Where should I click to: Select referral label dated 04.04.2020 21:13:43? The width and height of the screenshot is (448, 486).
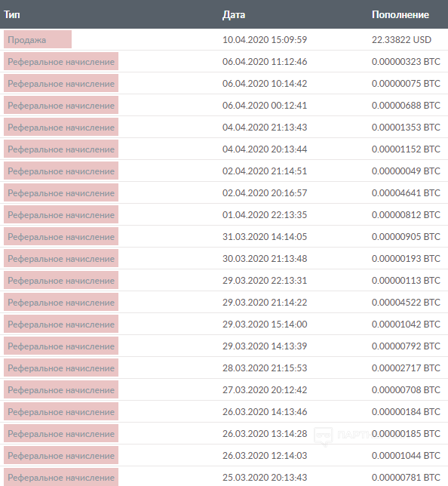coord(61,127)
